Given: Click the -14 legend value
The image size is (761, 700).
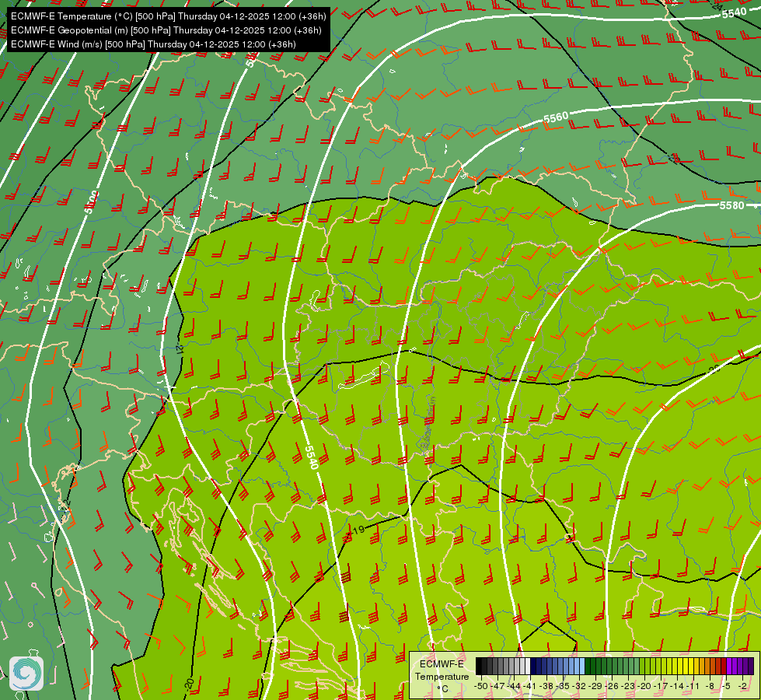Looking at the screenshot, I should click(x=677, y=686).
